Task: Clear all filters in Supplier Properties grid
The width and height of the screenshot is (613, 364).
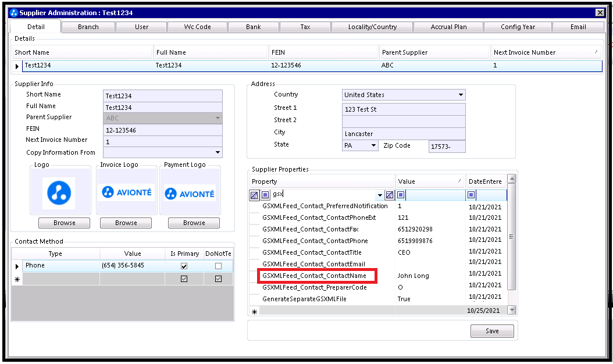Action: (x=254, y=195)
